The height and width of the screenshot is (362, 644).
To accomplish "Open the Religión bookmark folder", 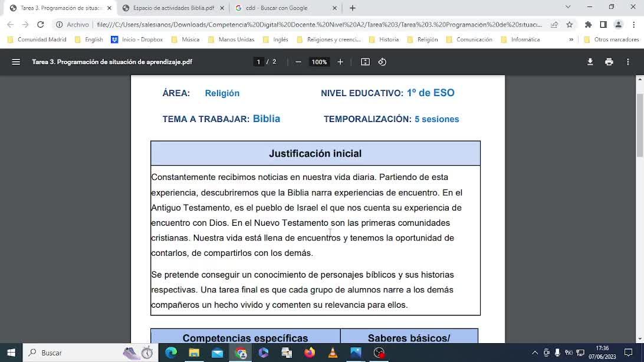I will pos(423,40).
